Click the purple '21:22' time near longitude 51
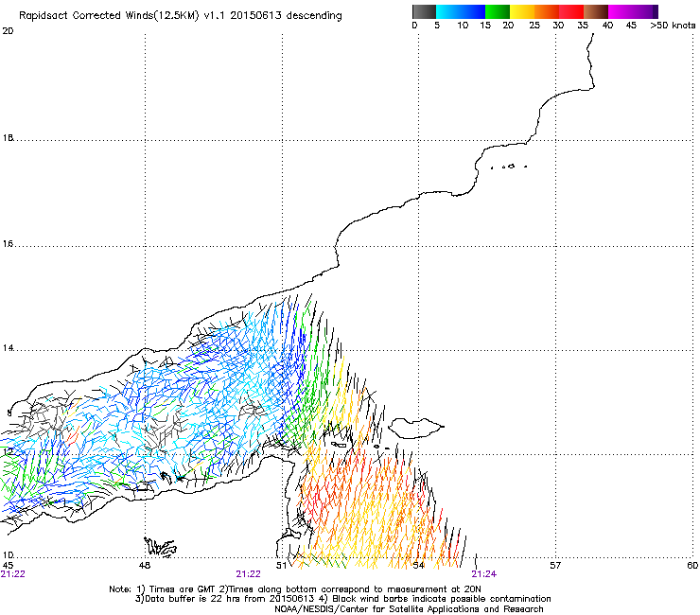 248,574
